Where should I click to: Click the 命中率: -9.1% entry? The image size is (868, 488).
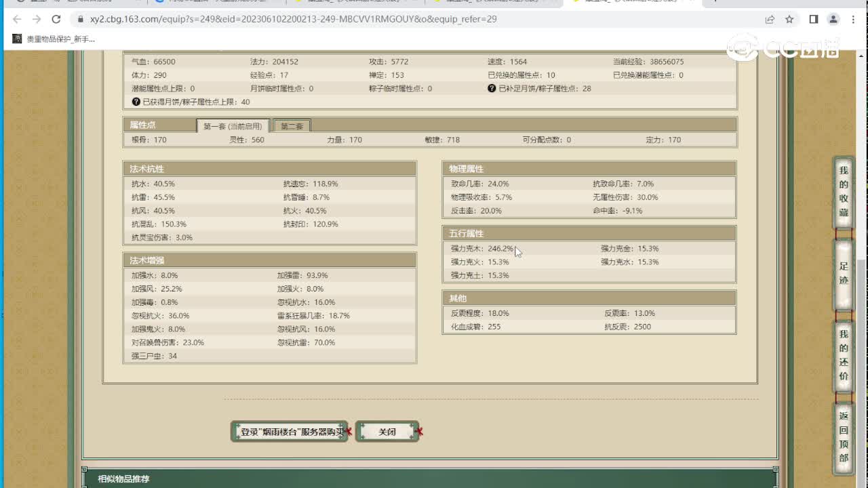pyautogui.click(x=618, y=211)
